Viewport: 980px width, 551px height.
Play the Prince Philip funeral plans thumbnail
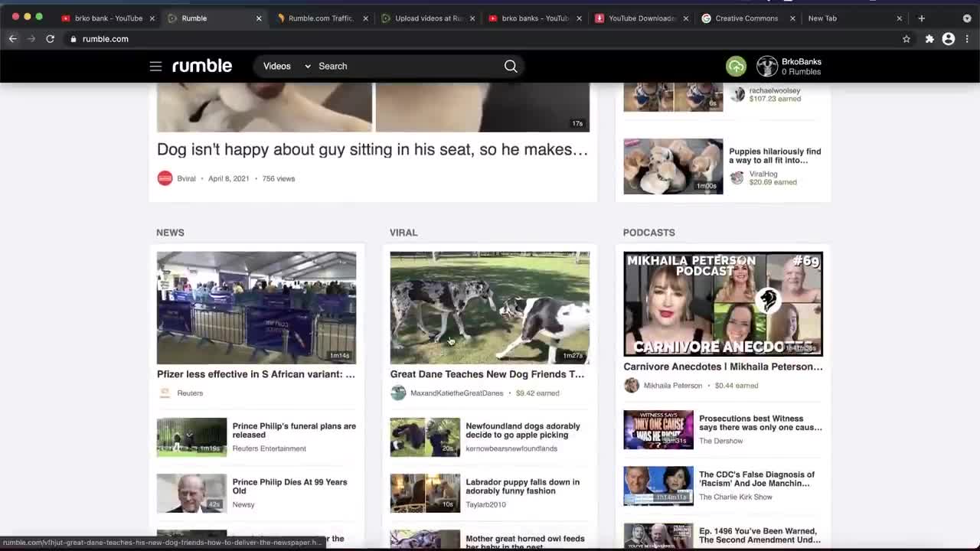coord(192,437)
